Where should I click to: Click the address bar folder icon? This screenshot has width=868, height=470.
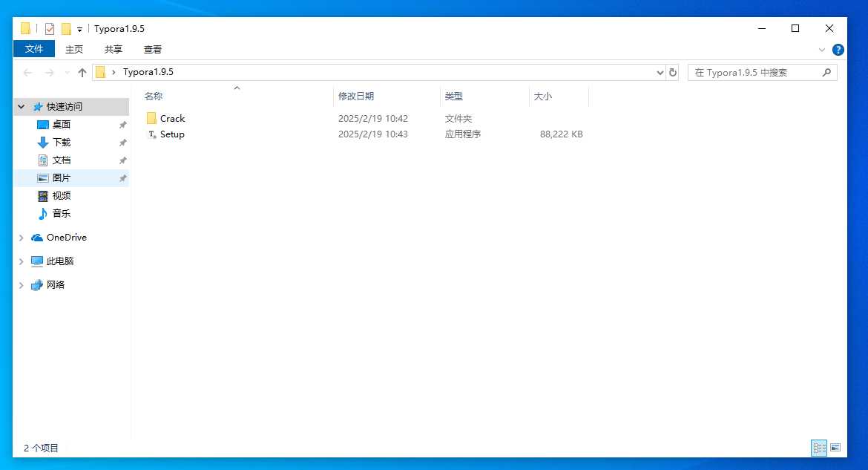(x=100, y=73)
